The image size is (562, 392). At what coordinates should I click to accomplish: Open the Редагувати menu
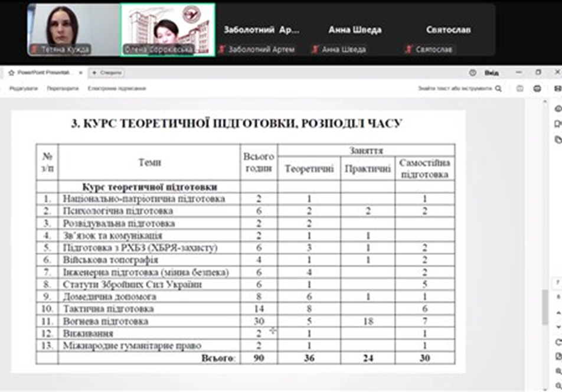pos(23,89)
